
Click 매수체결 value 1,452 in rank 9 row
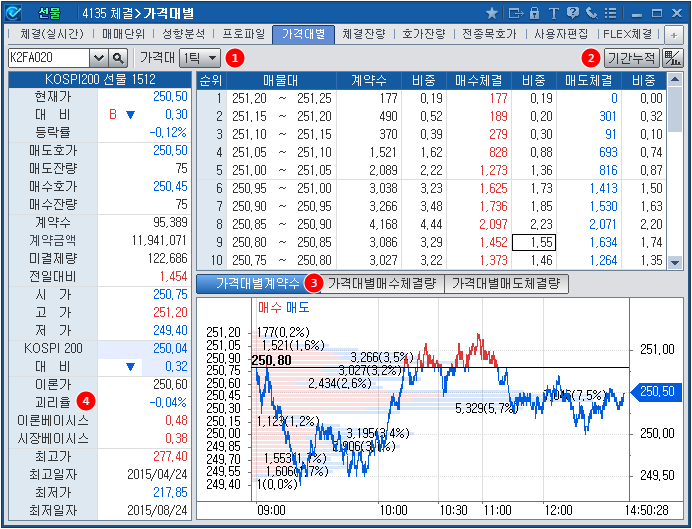[493, 243]
